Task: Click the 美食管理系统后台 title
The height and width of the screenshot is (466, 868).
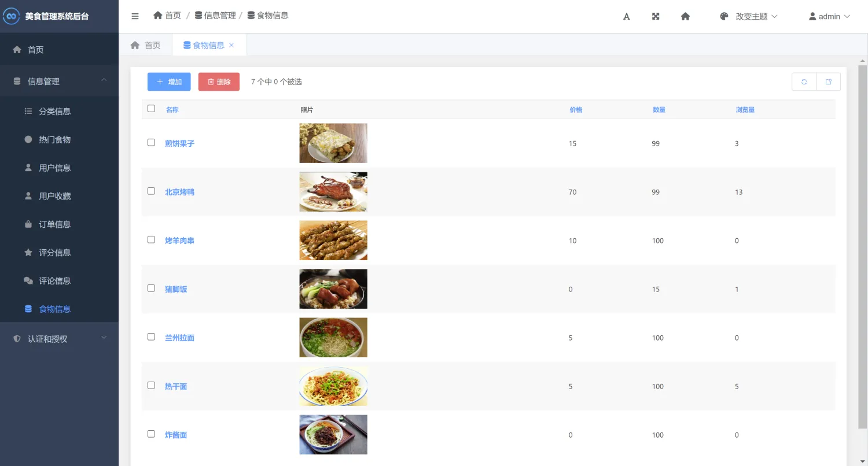Action: [57, 16]
